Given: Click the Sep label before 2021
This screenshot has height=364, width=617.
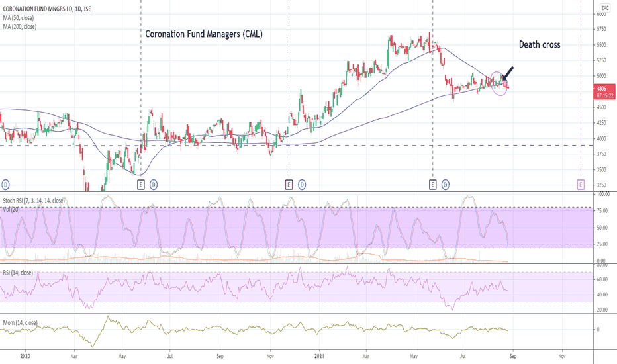Looking at the screenshot, I should [x=220, y=356].
